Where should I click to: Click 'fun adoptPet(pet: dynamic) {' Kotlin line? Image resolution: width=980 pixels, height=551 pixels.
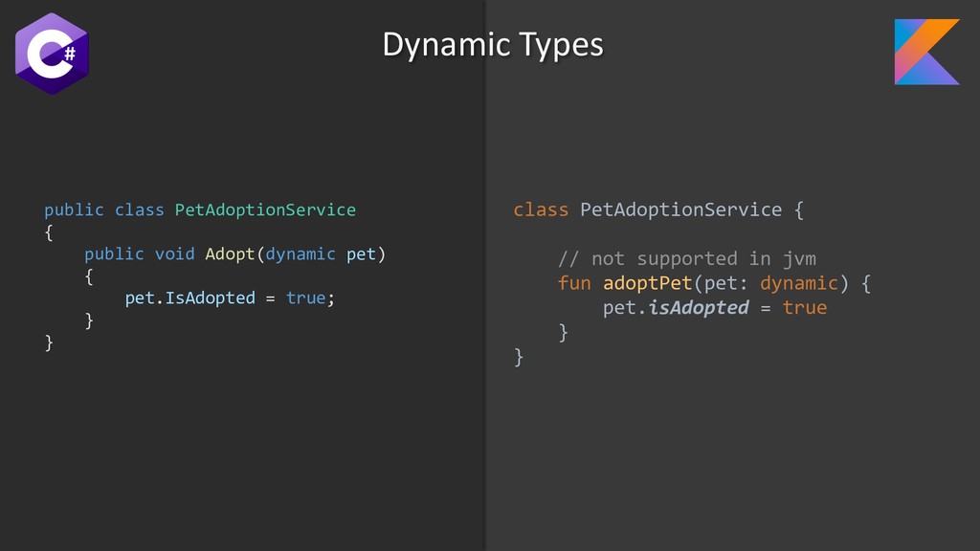click(x=714, y=283)
